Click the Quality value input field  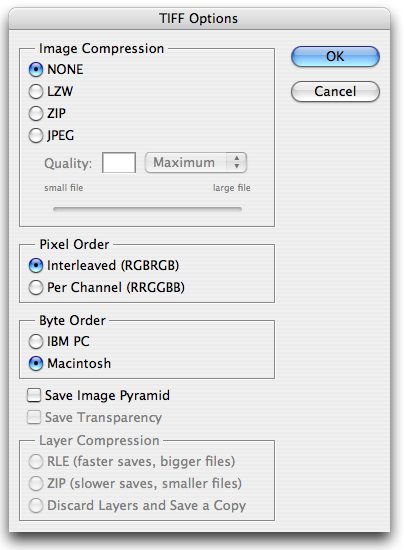(x=119, y=163)
